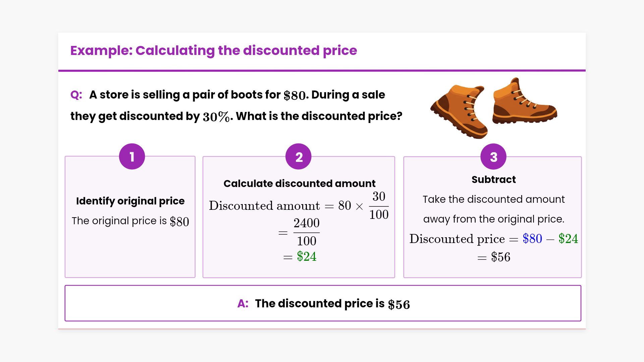Image resolution: width=644 pixels, height=362 pixels.
Task: Click the final answer $56 in answer box
Action: (x=399, y=305)
